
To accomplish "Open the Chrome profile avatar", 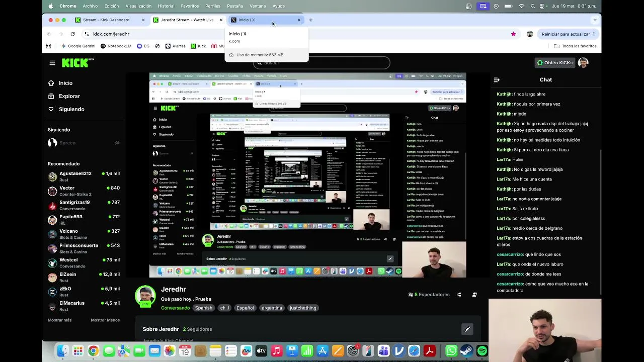I will 530,34.
